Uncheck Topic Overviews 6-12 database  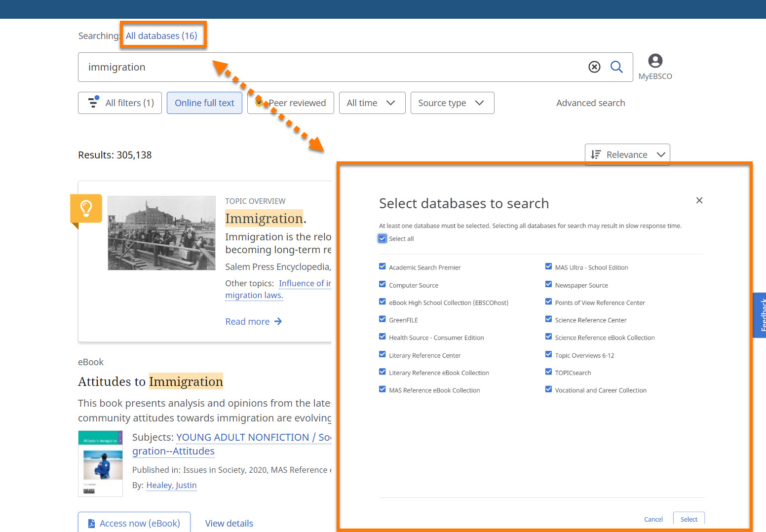click(x=548, y=354)
